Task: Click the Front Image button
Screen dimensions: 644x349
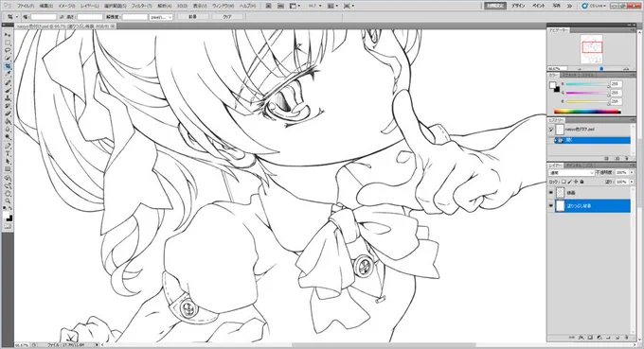Action: pos(192,17)
